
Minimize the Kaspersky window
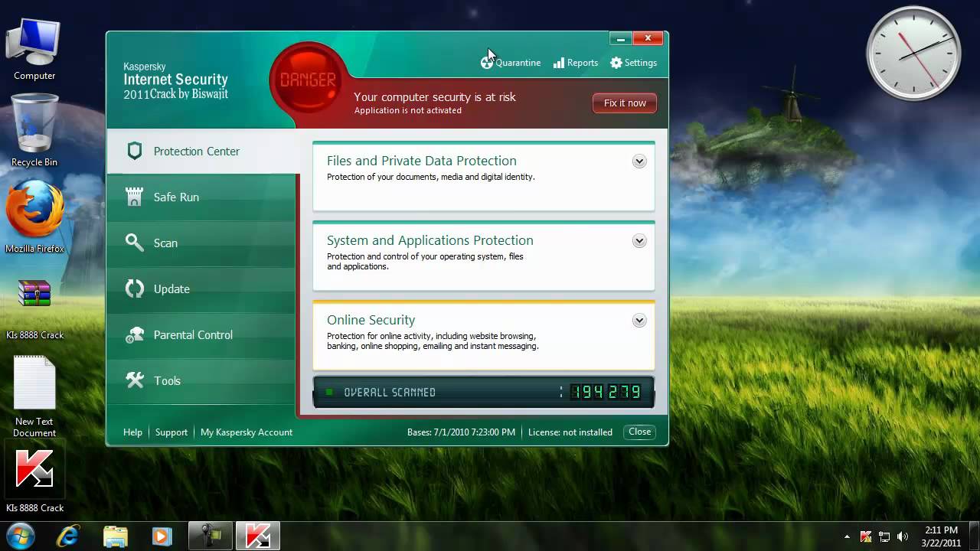pyautogui.click(x=620, y=38)
